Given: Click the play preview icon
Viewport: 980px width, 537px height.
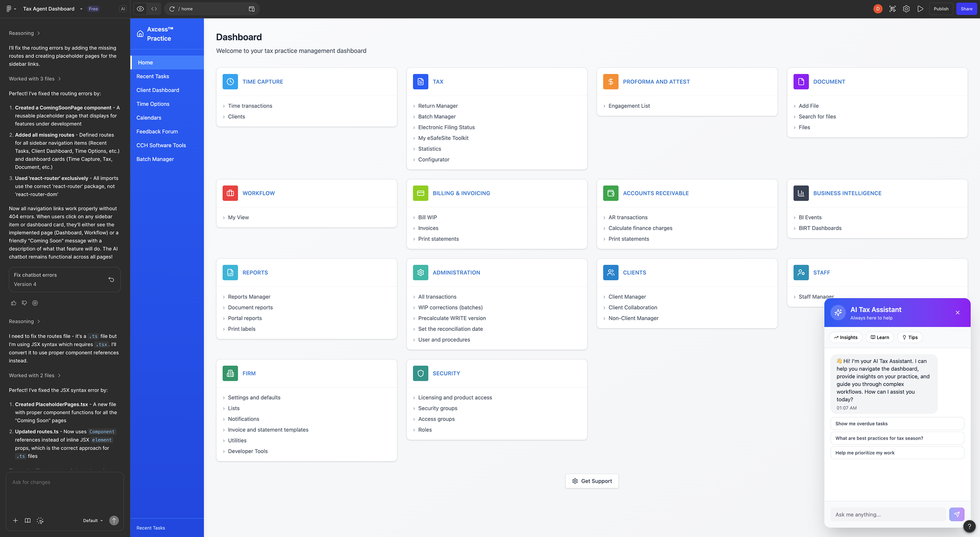Looking at the screenshot, I should pos(920,9).
